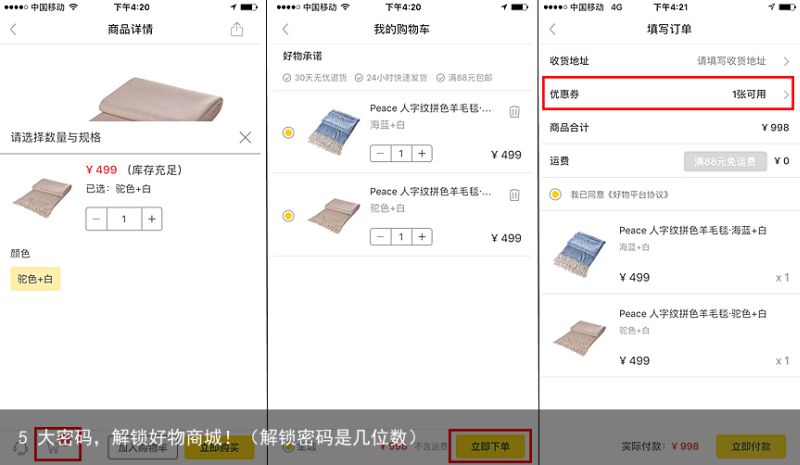Toggle agreement to the 好物平台协议 terms
Viewport: 800px width, 465px height.
click(556, 194)
